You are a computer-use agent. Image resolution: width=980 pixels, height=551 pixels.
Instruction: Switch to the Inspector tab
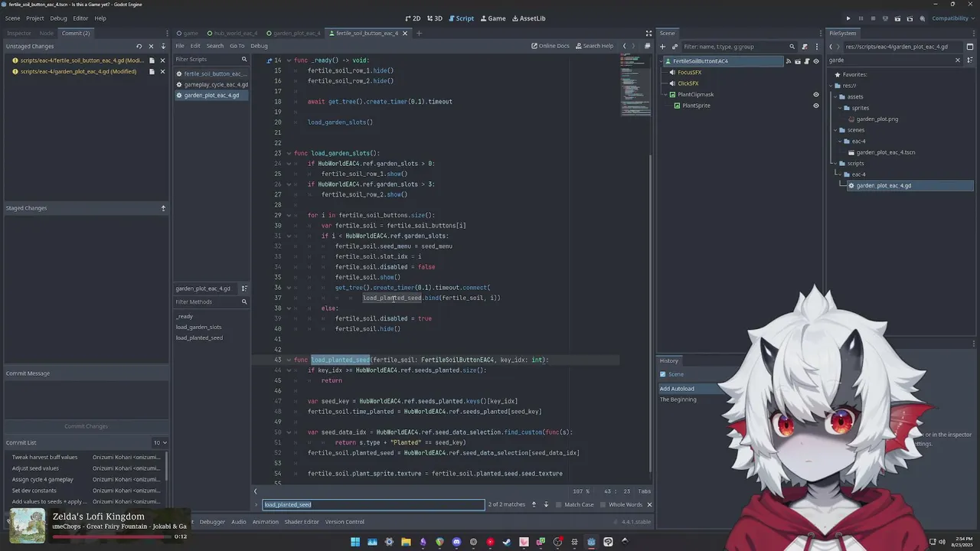[x=19, y=33]
